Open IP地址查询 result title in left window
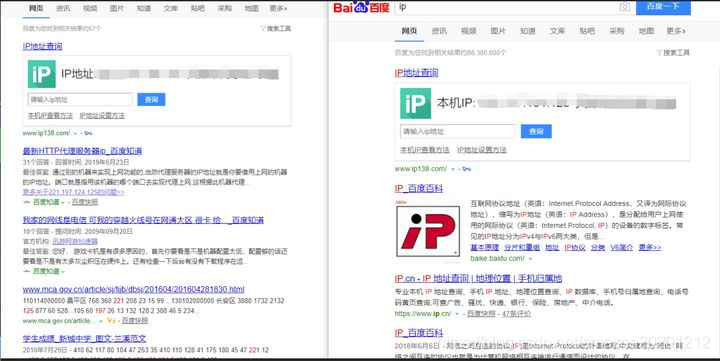This screenshot has width=720, height=361. [42, 46]
